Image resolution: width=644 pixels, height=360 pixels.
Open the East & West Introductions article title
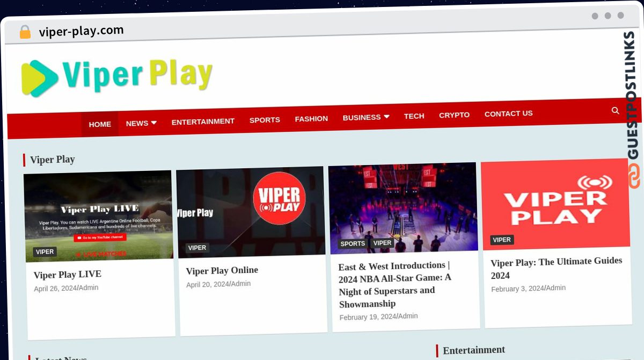pos(396,285)
